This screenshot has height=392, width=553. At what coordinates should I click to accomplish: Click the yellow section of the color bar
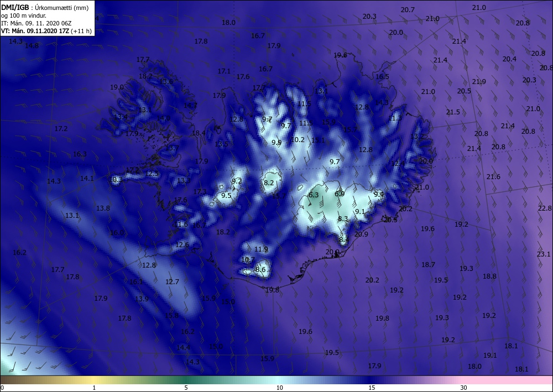(x=94, y=380)
